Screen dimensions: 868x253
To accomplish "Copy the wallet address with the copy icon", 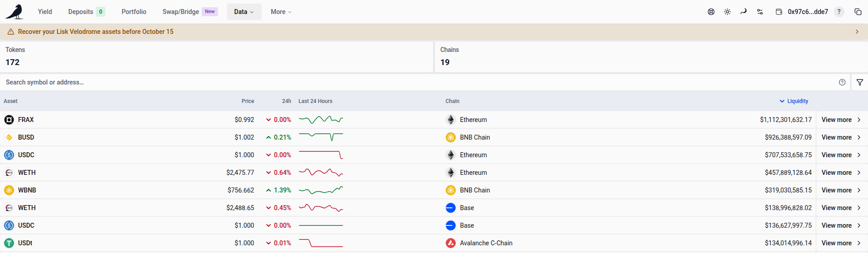I will [858, 12].
